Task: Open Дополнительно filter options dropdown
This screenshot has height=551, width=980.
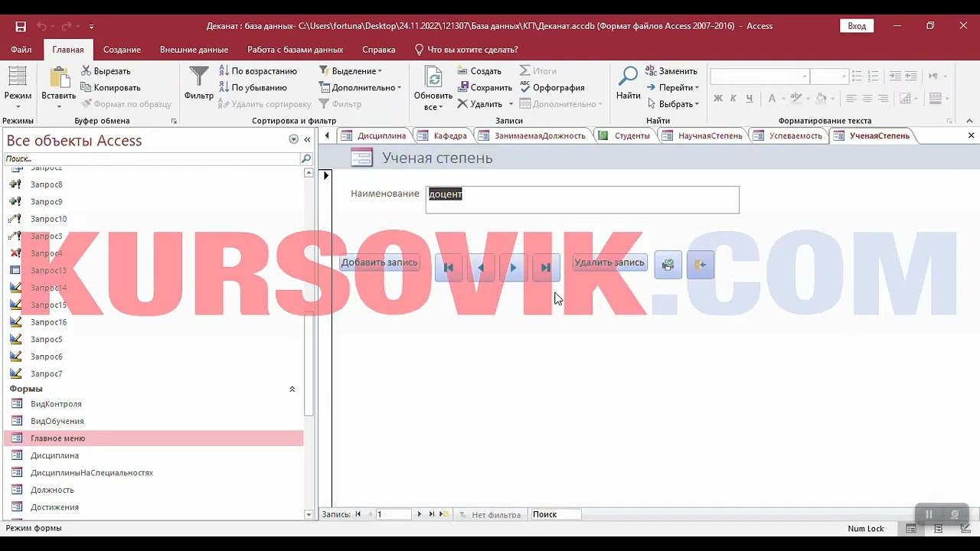Action: [x=360, y=87]
